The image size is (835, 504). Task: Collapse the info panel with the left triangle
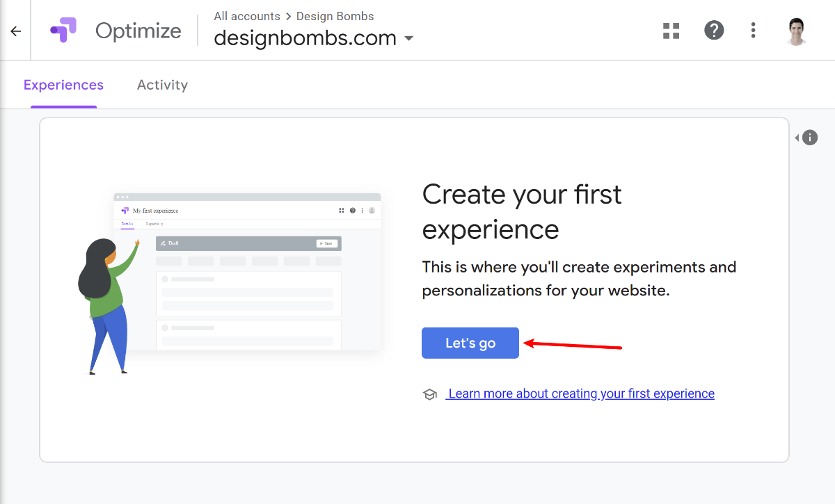point(797,137)
